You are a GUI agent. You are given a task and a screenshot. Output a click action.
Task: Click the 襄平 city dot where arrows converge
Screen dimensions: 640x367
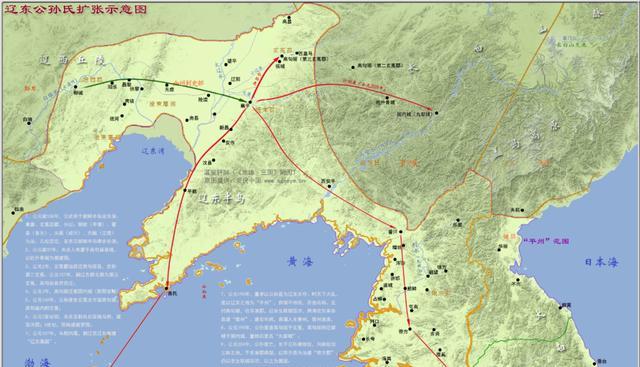(250, 102)
